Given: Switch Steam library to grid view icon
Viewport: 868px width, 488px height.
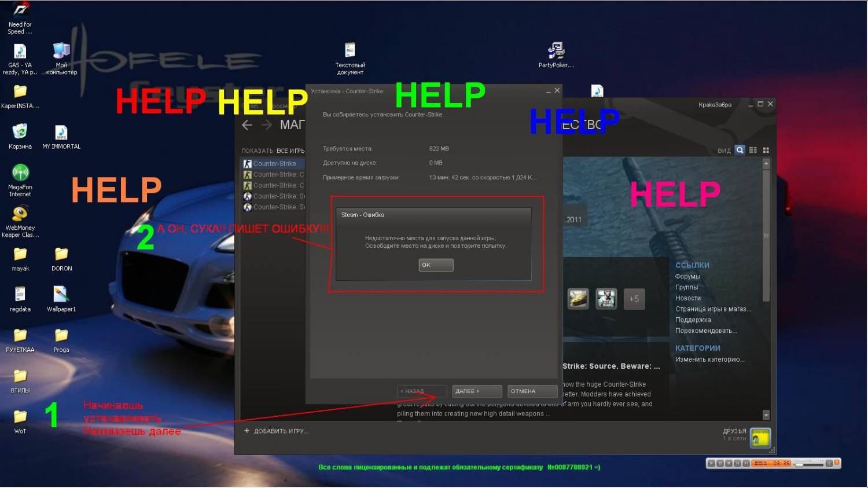Looking at the screenshot, I should pos(766,150).
